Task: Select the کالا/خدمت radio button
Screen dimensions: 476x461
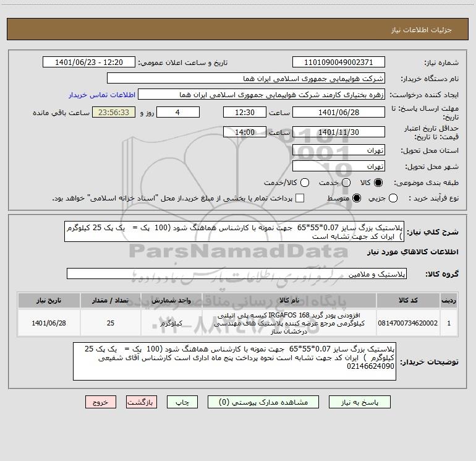Action: [x=305, y=183]
